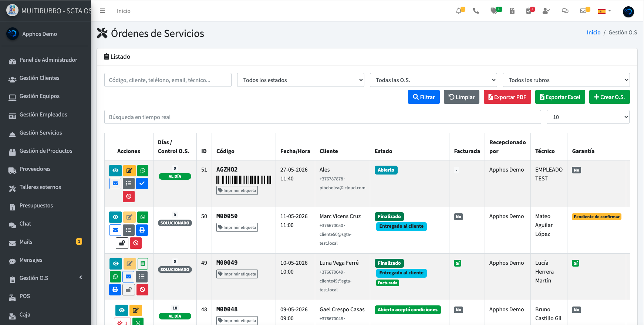Click the user avatar in the top right

[628, 11]
